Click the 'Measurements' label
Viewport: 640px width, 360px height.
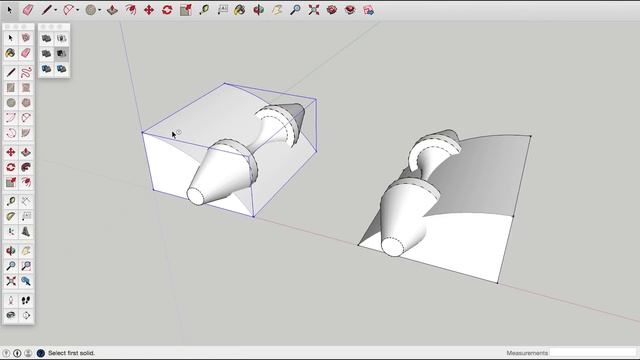point(527,353)
